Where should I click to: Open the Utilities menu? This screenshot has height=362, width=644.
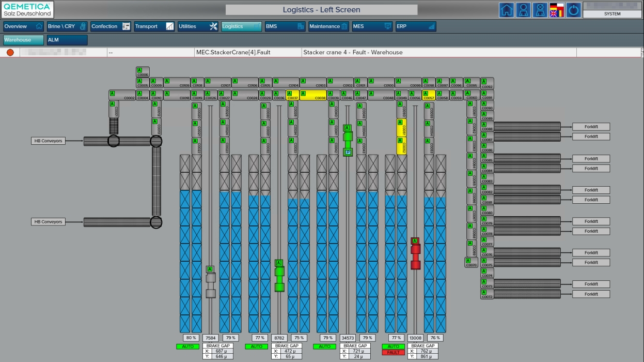(x=198, y=26)
